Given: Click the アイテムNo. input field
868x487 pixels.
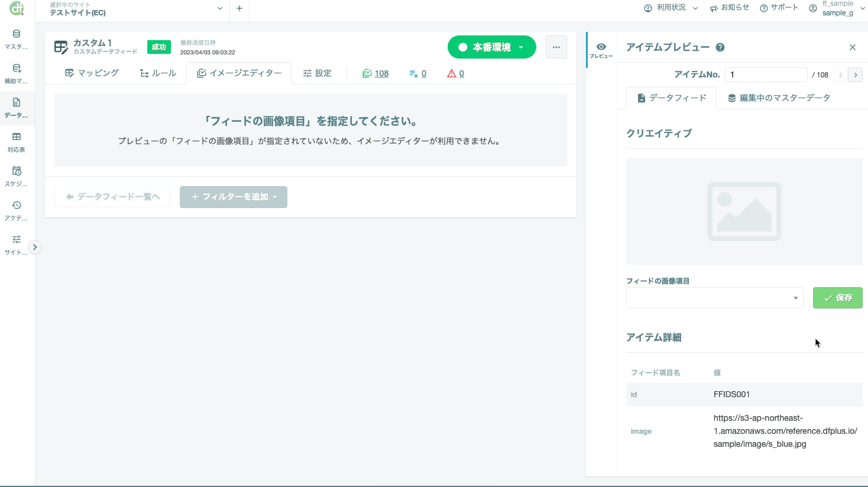Looking at the screenshot, I should pyautogui.click(x=766, y=74).
